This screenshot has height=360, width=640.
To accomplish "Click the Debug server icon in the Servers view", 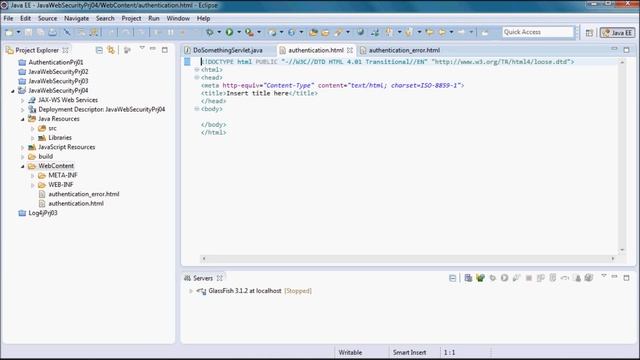I will [x=493, y=278].
